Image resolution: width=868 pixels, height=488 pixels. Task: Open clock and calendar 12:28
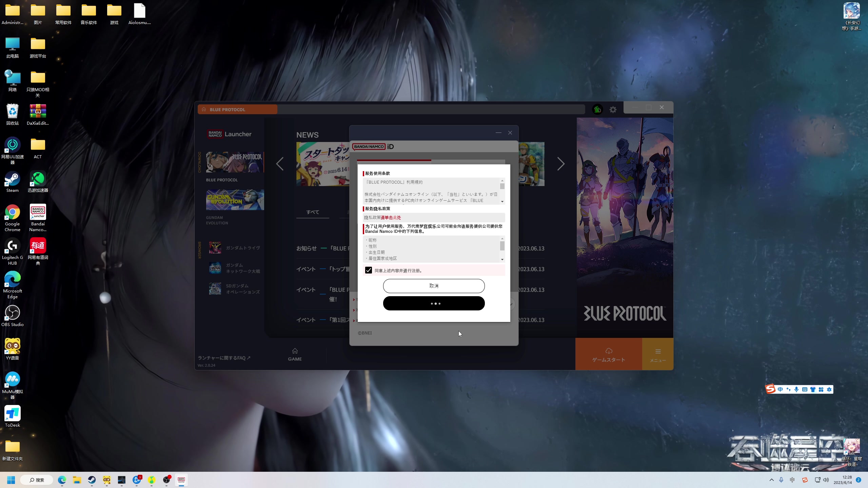[x=843, y=480]
